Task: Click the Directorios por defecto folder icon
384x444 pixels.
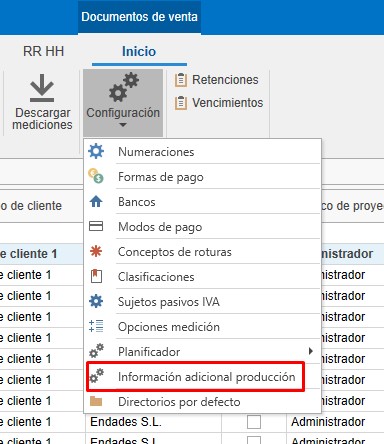Action: (x=96, y=401)
